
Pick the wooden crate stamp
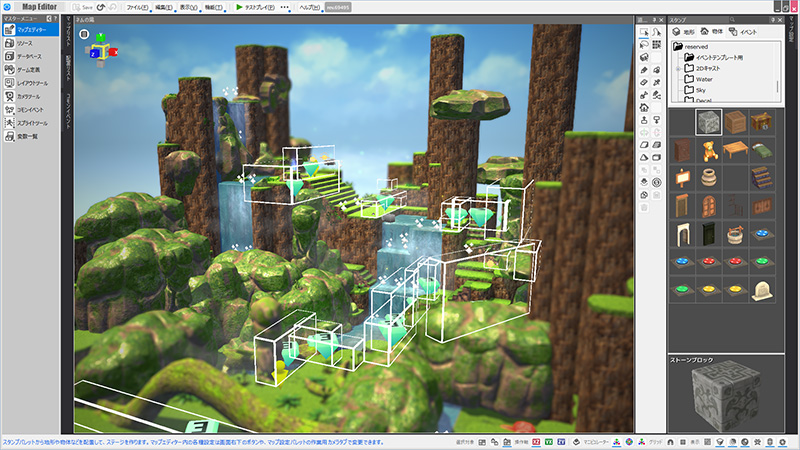click(735, 122)
